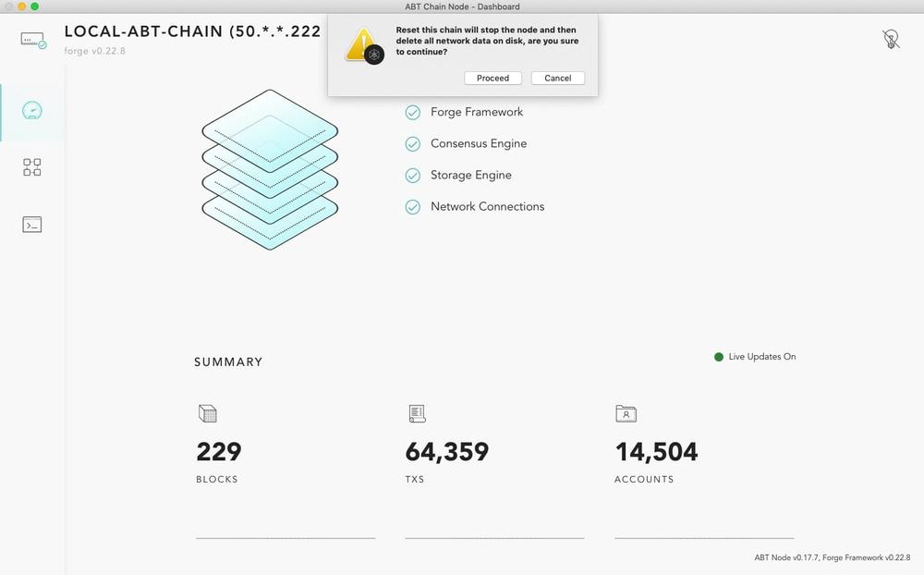Toggle the Live Updates On indicator
This screenshot has height=575, width=924.
tap(755, 357)
